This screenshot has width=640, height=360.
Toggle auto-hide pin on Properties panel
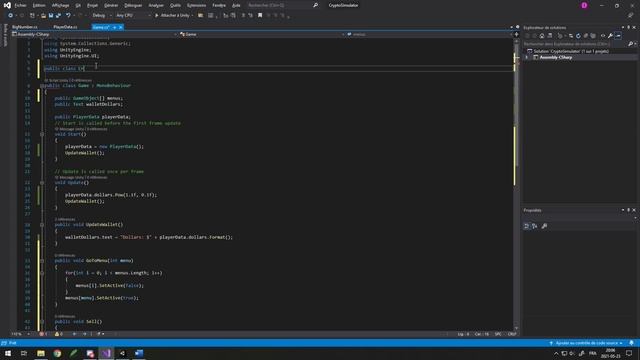[x=628, y=210]
